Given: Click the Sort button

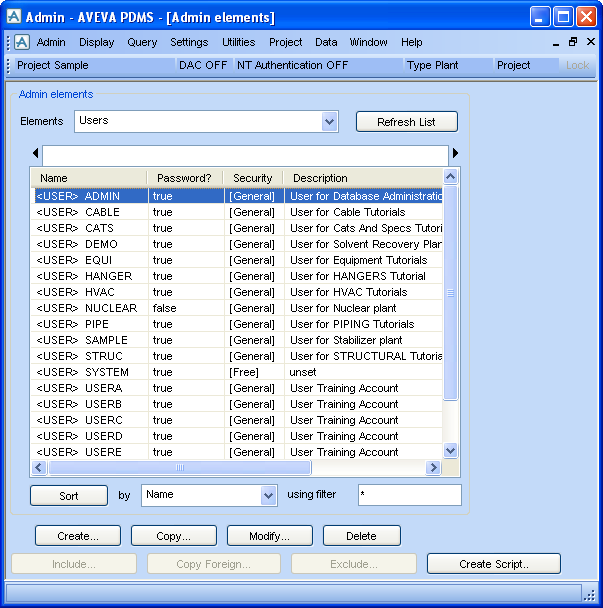Looking at the screenshot, I should [x=69, y=496].
